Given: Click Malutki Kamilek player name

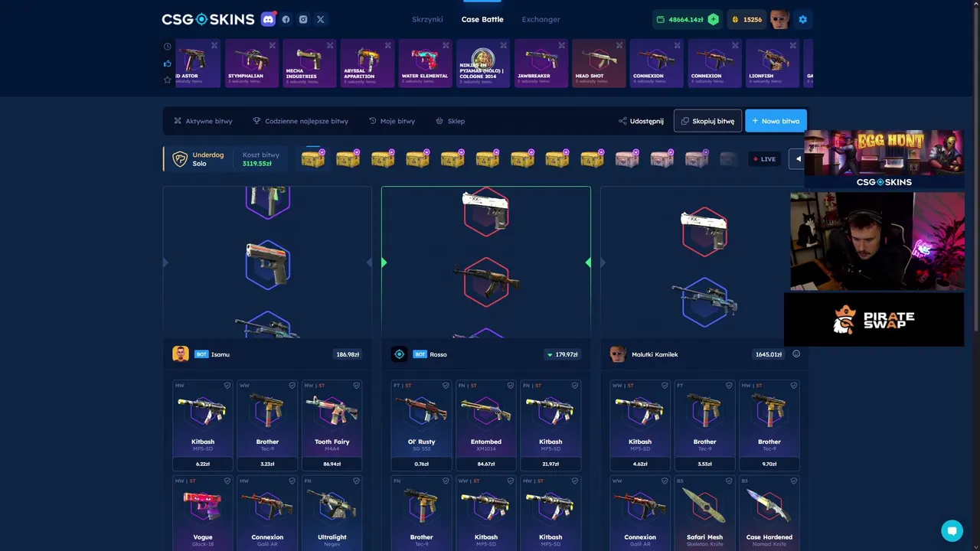Looking at the screenshot, I should 655,354.
